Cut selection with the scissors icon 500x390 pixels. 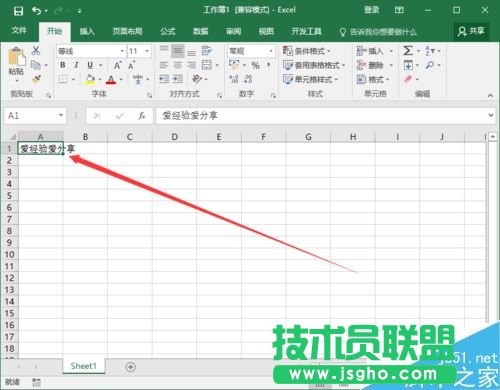[x=36, y=51]
